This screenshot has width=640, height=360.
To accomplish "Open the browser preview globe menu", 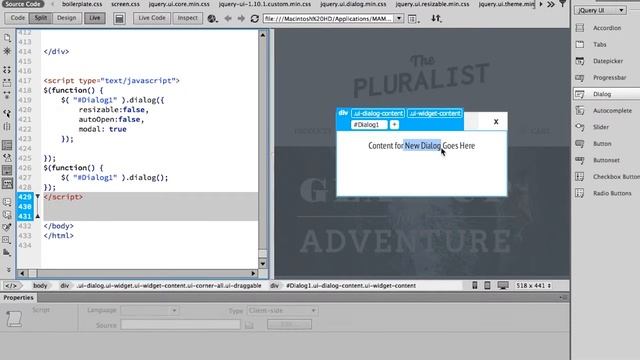I will click(212, 18).
